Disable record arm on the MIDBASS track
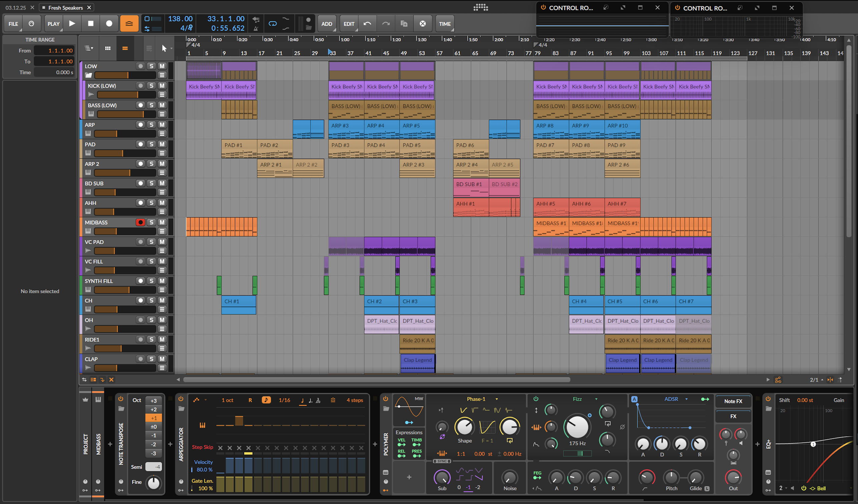This screenshot has width=858, height=504. point(140,222)
